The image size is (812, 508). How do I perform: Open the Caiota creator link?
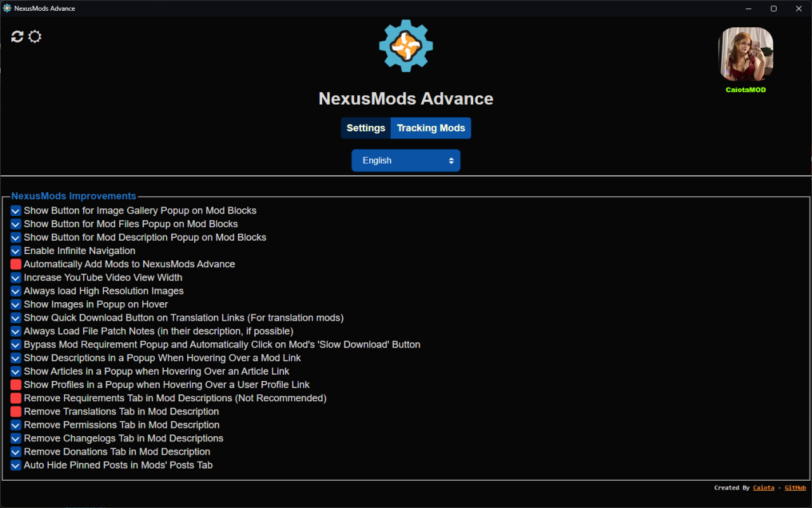pyautogui.click(x=764, y=488)
